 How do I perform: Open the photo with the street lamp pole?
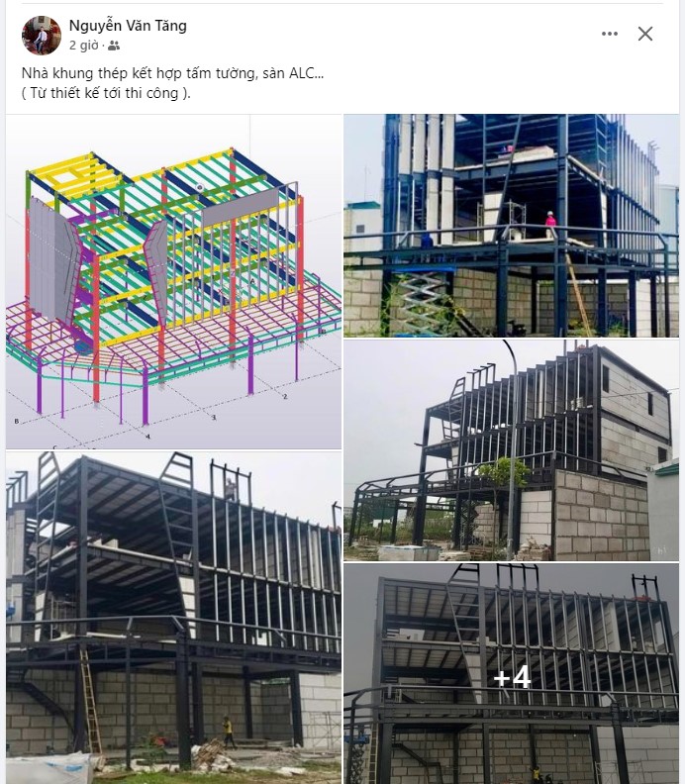(x=511, y=450)
